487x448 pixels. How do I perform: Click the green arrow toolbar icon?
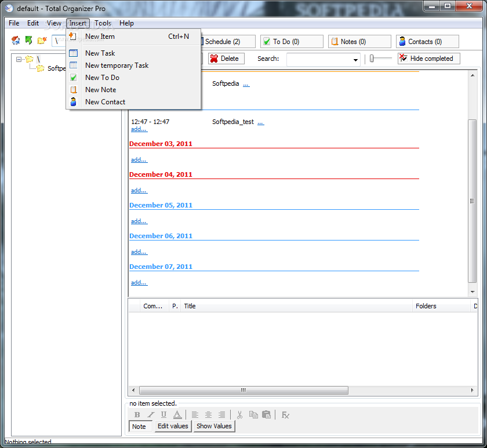(28, 40)
